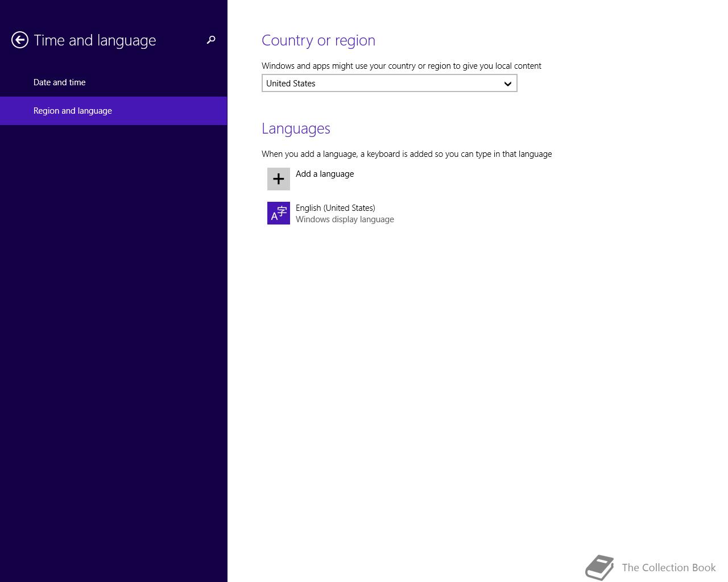Expand the United States country dropdown

pyautogui.click(x=390, y=84)
